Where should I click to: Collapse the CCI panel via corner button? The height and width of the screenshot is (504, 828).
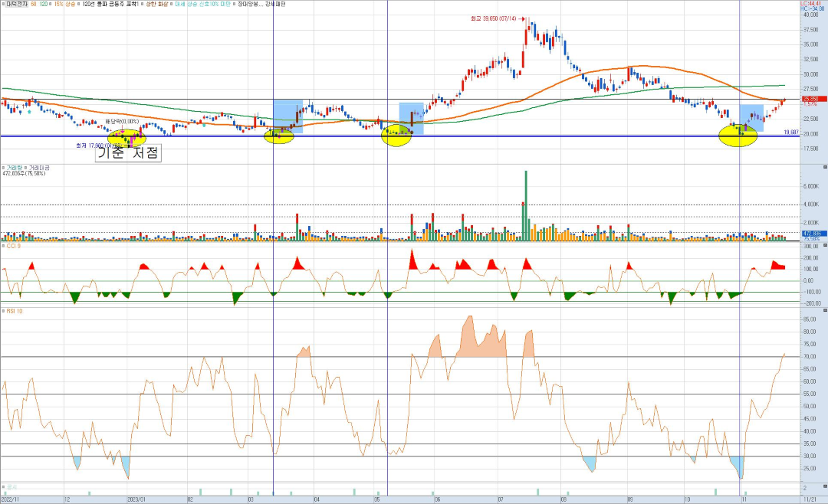825,245
